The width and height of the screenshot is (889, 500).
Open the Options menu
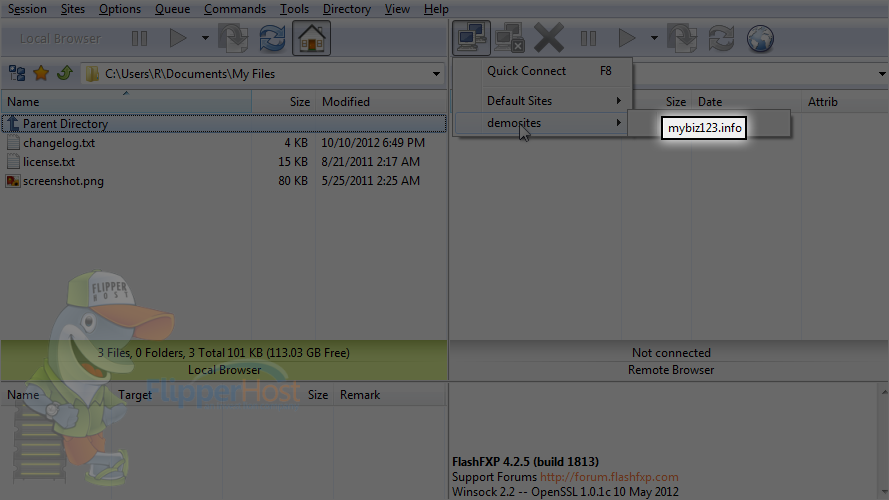pos(120,9)
